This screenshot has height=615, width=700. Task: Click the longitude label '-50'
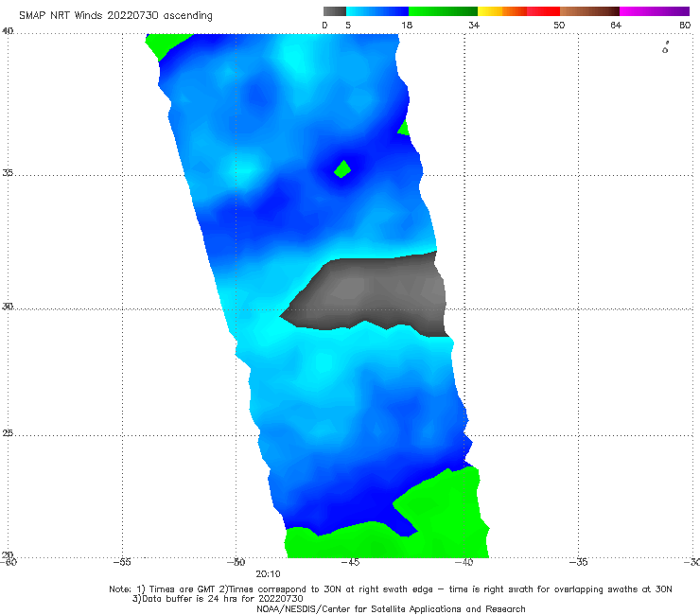click(x=236, y=562)
